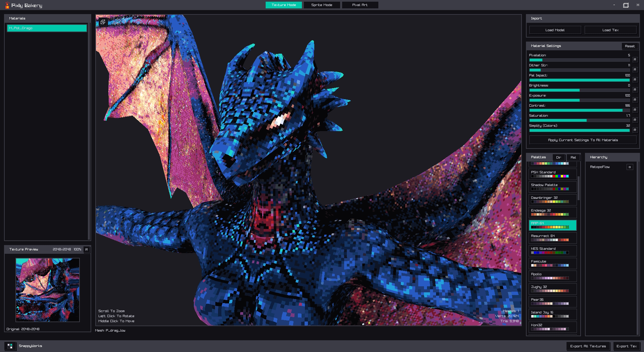Click the Load Tex button
Screen dimensions: 644x352
point(610,30)
